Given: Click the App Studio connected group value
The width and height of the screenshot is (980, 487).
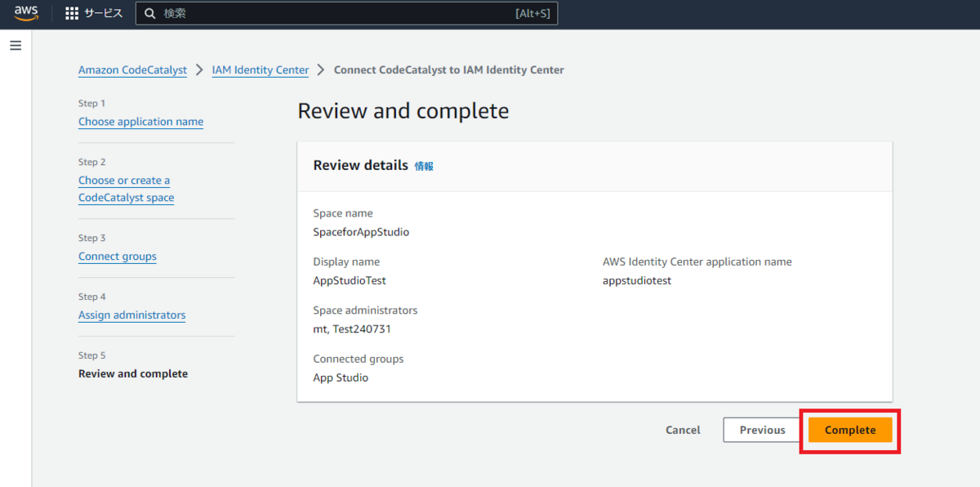Looking at the screenshot, I should point(341,378).
